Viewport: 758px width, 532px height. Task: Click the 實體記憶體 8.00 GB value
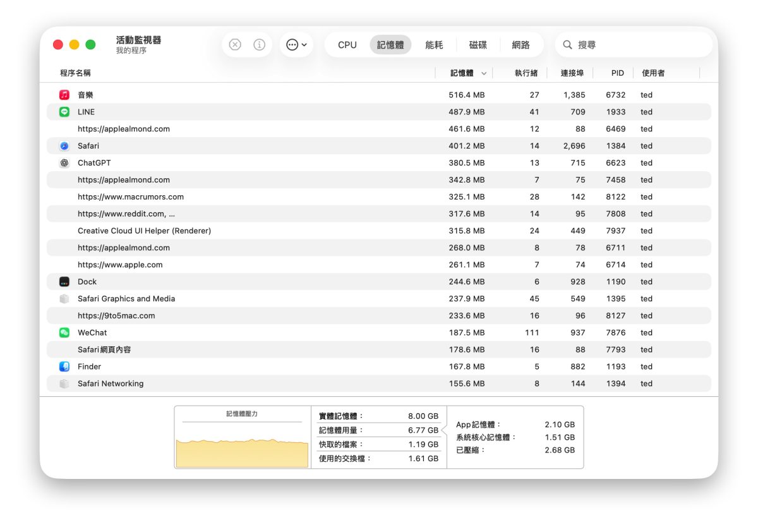point(423,416)
